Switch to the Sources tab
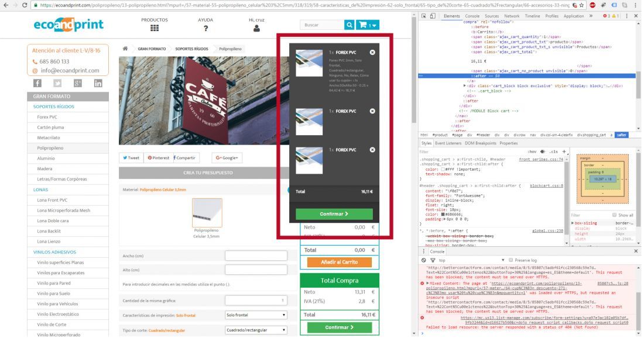The image size is (644, 338). (492, 16)
